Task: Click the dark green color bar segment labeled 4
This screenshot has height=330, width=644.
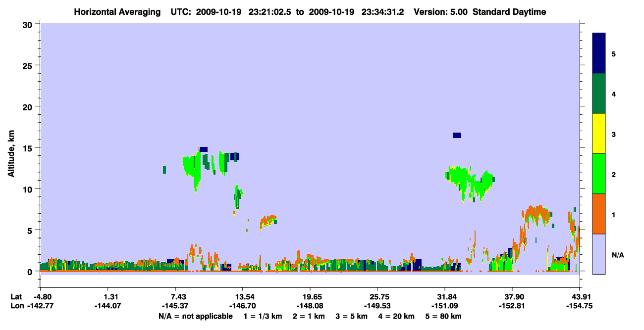Action: pyautogui.click(x=599, y=94)
